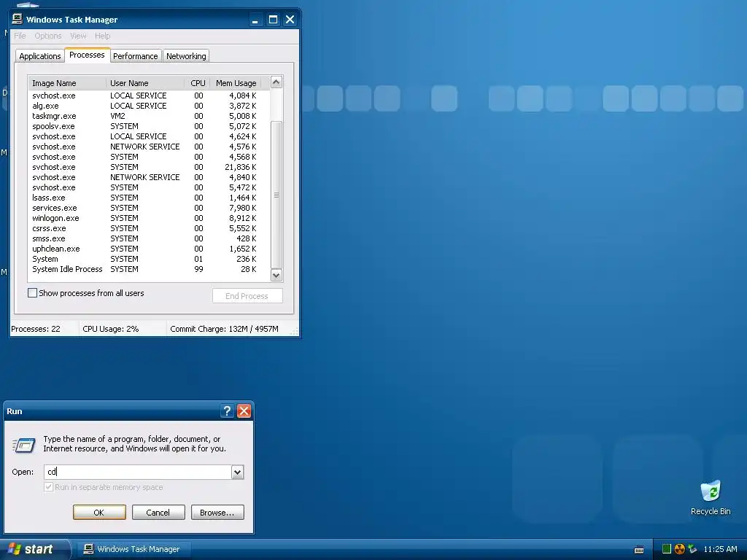Click the 11:25 AM taskbar clock
747x560 pixels.
[720, 549]
